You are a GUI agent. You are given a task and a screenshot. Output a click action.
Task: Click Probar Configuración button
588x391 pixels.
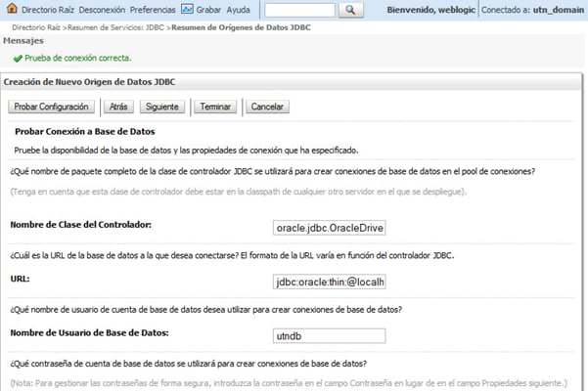pos(52,107)
